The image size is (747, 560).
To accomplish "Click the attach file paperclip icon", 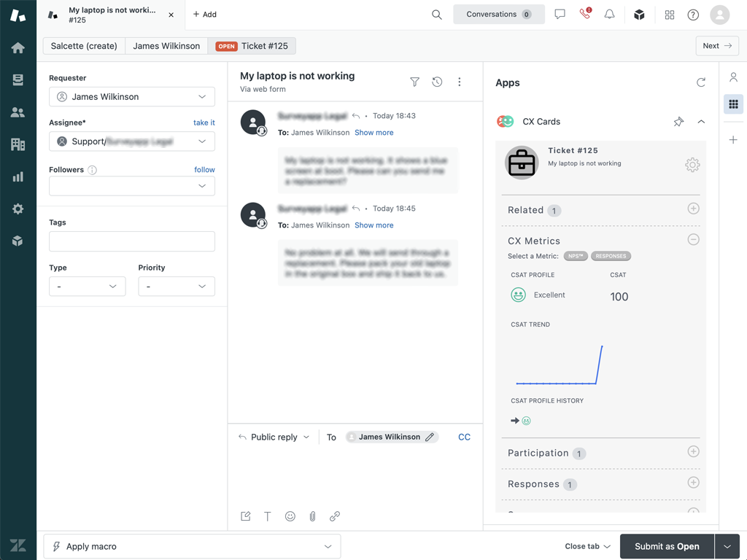I will coord(312,516).
